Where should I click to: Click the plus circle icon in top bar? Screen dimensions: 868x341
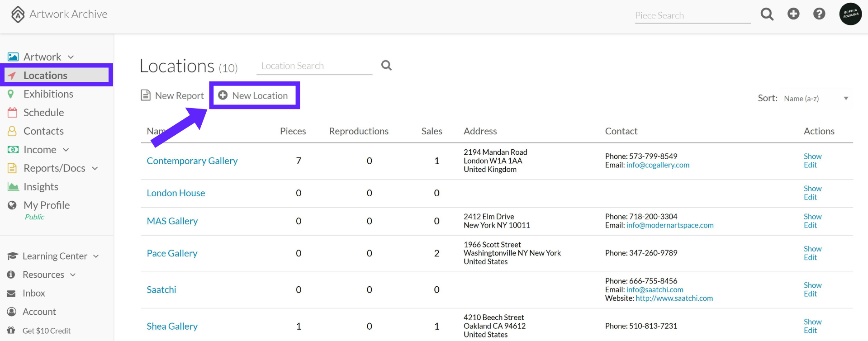pyautogui.click(x=793, y=14)
